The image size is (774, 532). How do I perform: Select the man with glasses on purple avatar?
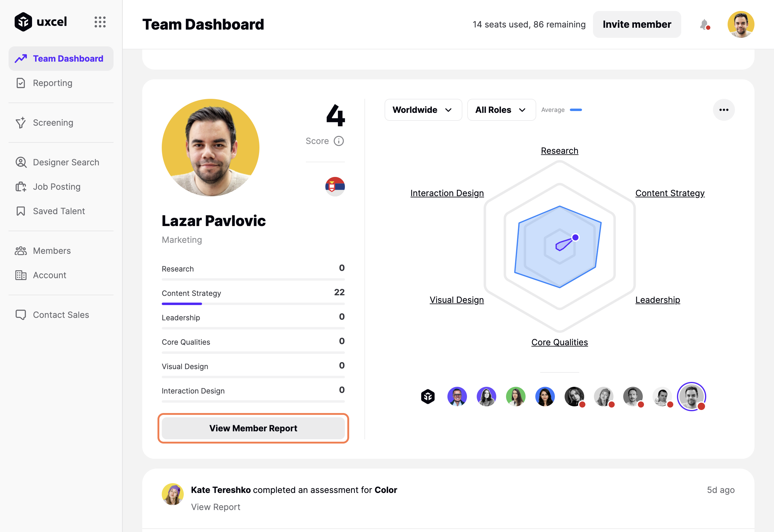coord(457,396)
